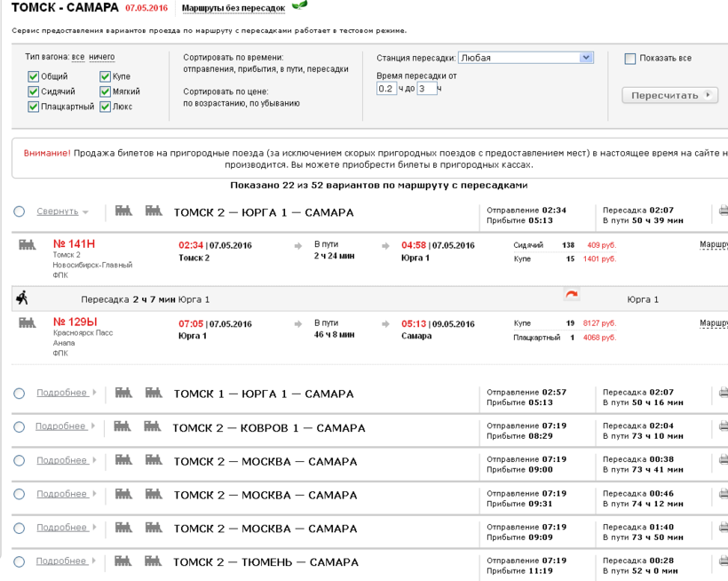Select all wagon types with the все link
The image size is (728, 581).
(x=78, y=57)
